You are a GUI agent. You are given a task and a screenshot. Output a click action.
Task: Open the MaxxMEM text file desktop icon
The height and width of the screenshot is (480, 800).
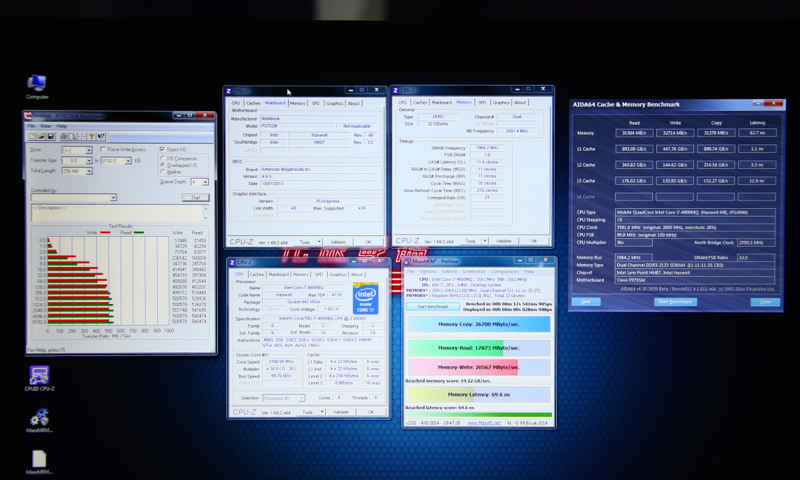[x=39, y=462]
